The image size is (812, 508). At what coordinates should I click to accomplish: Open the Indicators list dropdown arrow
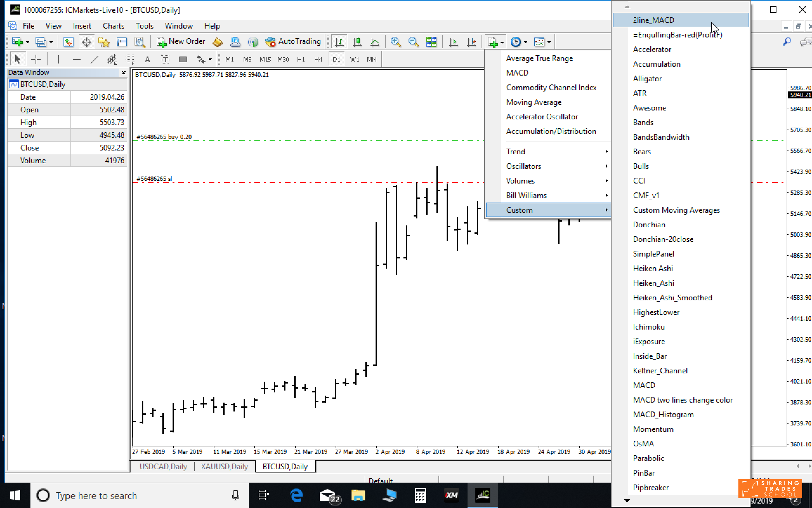click(502, 42)
